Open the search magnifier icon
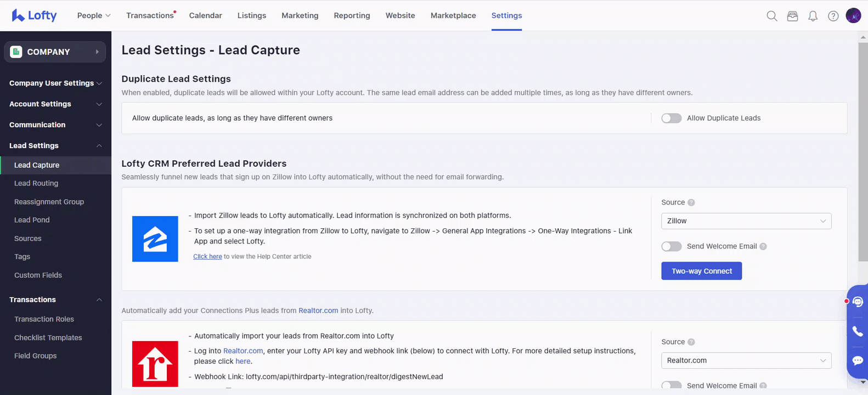Viewport: 868px width, 395px height. pyautogui.click(x=771, y=16)
